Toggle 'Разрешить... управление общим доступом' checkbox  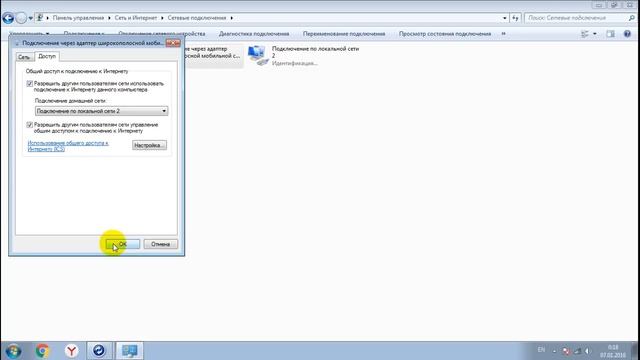click(29, 125)
